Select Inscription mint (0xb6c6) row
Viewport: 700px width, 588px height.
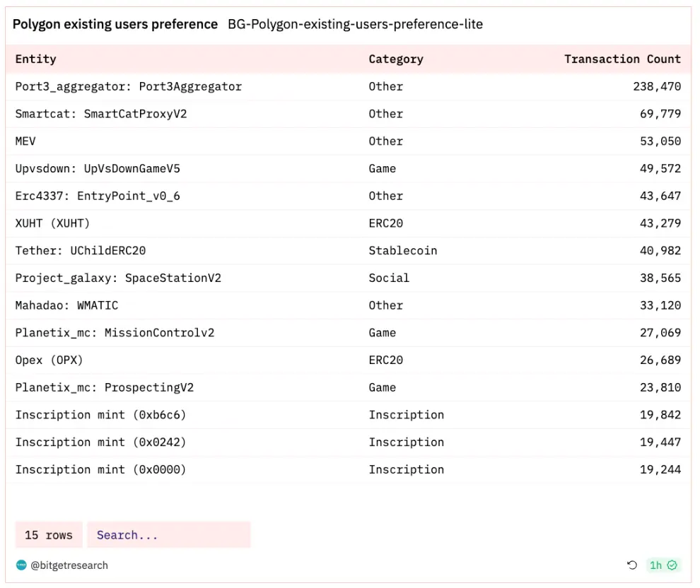click(100, 415)
